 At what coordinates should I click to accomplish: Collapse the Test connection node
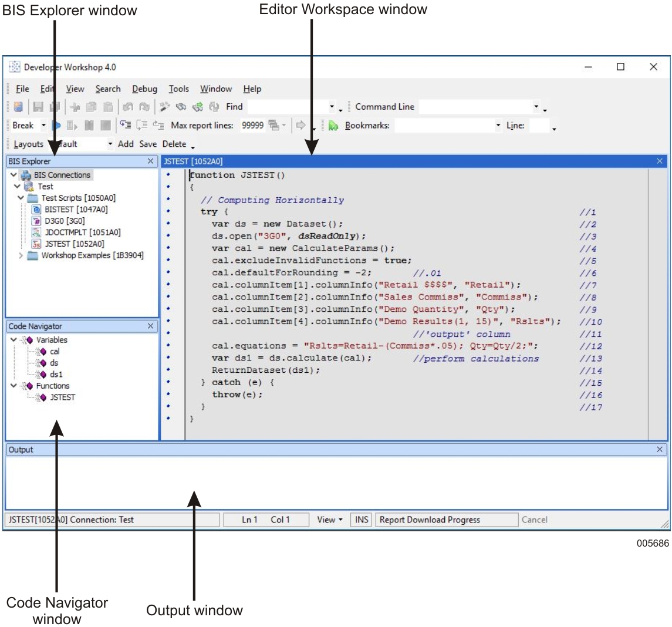tap(17, 187)
